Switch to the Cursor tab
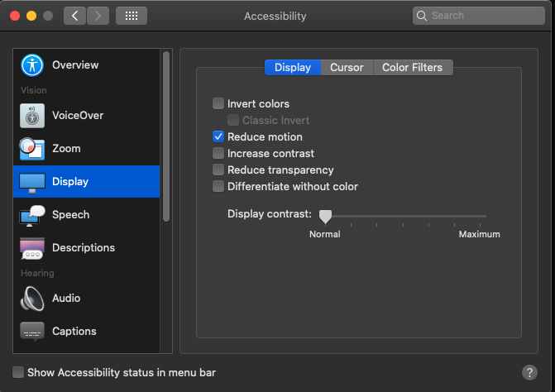This screenshot has width=555, height=392. pyautogui.click(x=347, y=68)
